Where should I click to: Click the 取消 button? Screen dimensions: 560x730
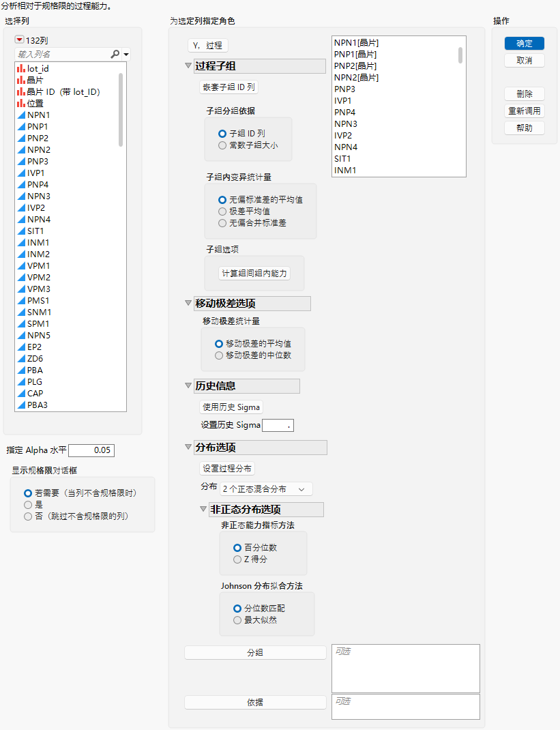coord(525,61)
